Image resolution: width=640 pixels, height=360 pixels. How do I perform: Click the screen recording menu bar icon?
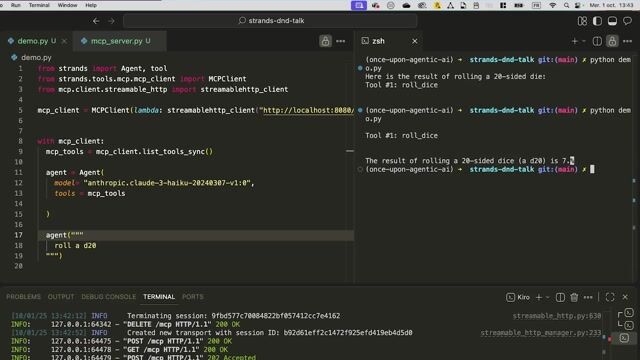[358, 5]
